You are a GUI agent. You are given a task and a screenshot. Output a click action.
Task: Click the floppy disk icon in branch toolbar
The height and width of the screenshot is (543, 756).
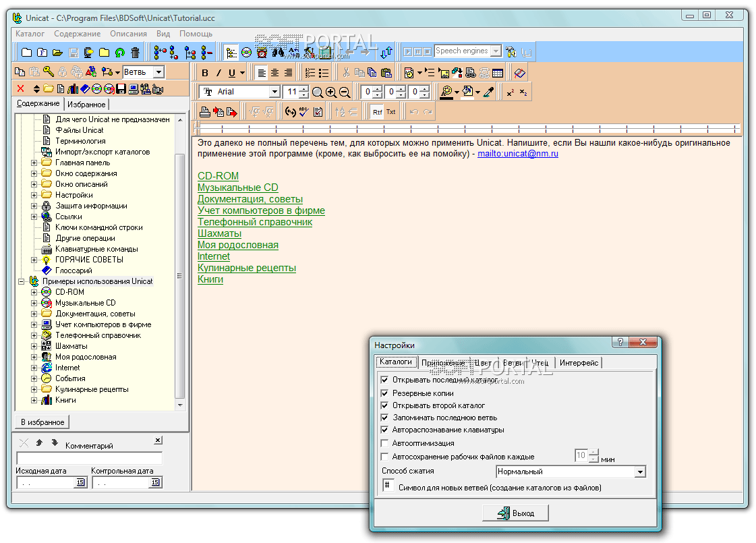tap(121, 89)
